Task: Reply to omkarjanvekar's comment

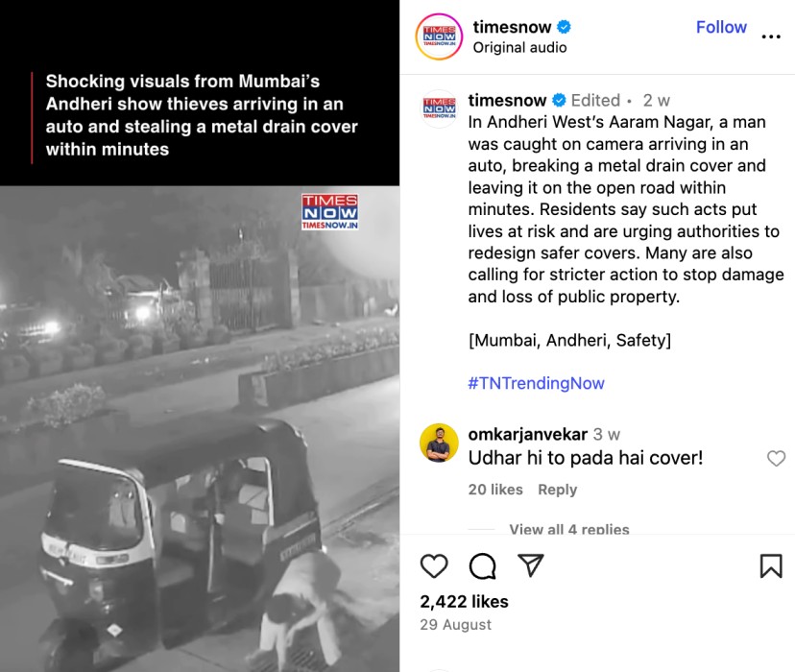Action: tap(557, 490)
